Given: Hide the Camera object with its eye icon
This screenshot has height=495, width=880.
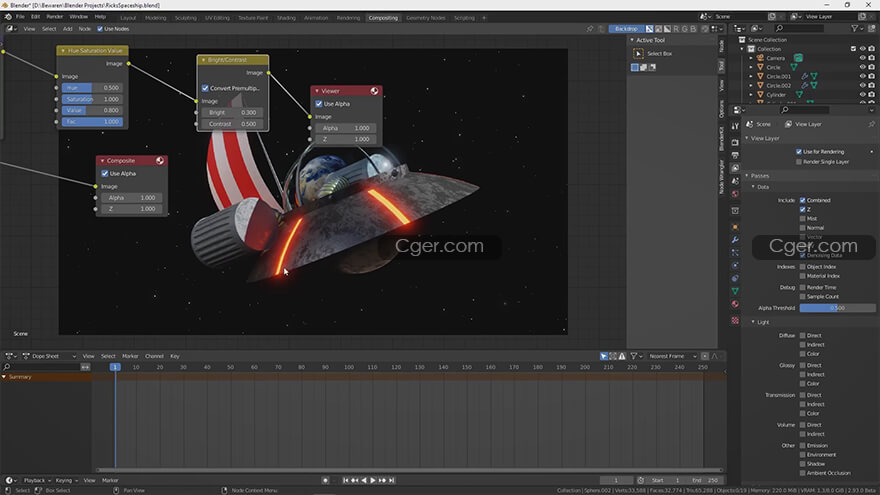Looking at the screenshot, I should click(x=863, y=58).
